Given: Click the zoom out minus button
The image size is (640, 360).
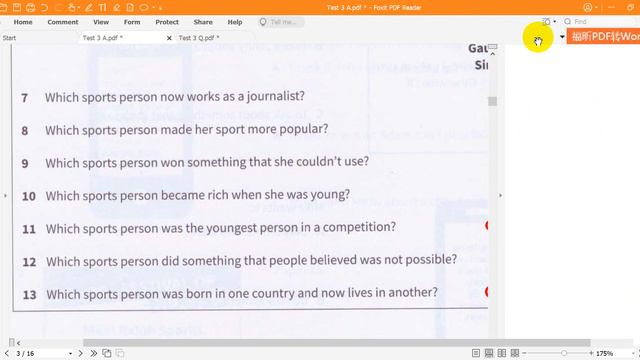Looking at the screenshot, I should click(524, 353).
